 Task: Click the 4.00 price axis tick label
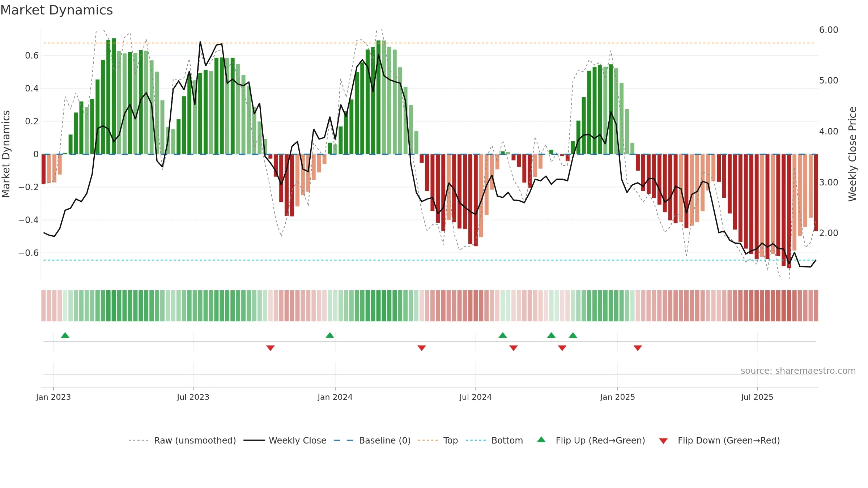coord(829,131)
